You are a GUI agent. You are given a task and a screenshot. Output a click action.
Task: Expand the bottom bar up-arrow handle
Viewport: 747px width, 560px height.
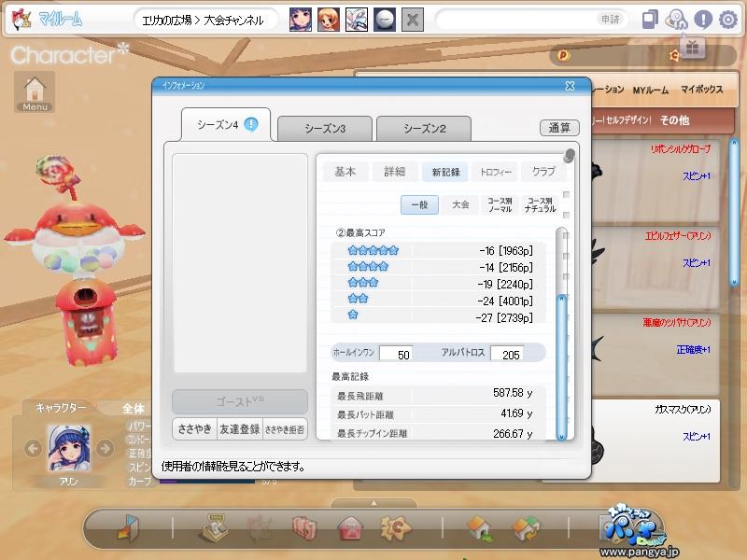point(373,503)
